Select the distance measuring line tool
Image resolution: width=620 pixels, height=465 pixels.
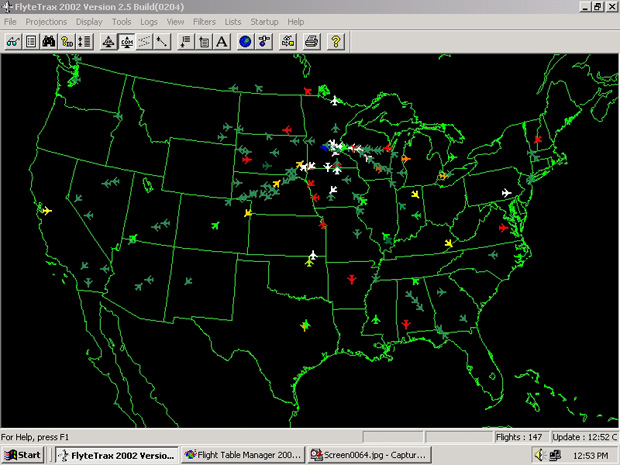click(x=162, y=41)
